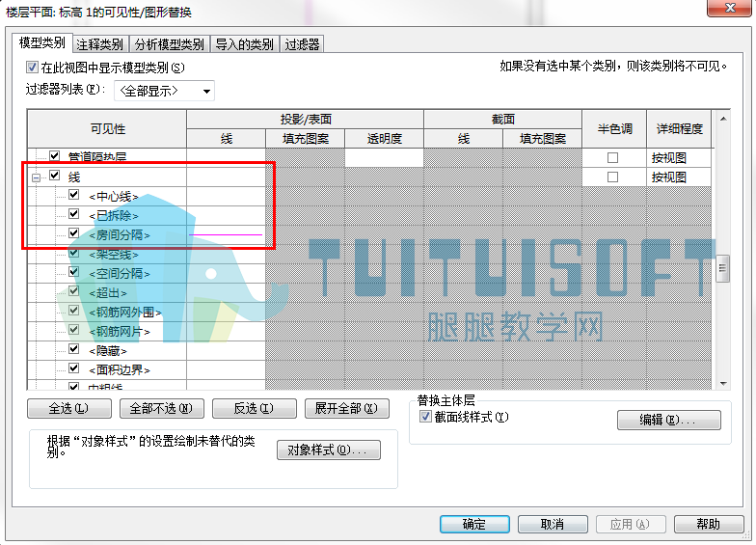Click projection line cell for <中心线>
The height and width of the screenshot is (545, 756).
click(226, 197)
